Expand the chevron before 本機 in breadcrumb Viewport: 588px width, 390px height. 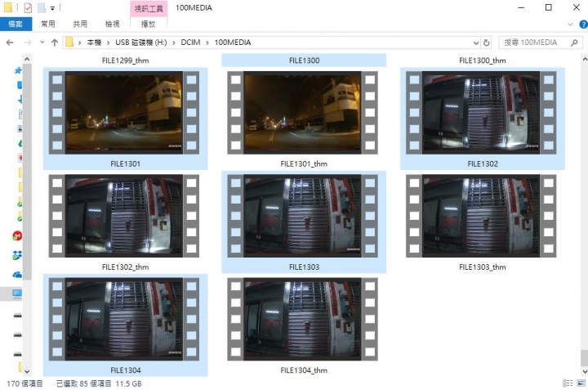click(79, 43)
